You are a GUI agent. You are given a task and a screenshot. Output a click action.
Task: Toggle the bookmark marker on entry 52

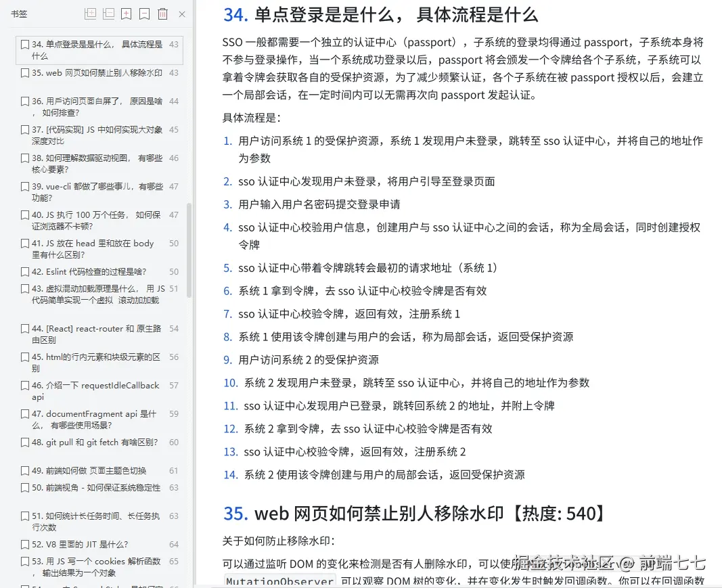pos(24,544)
